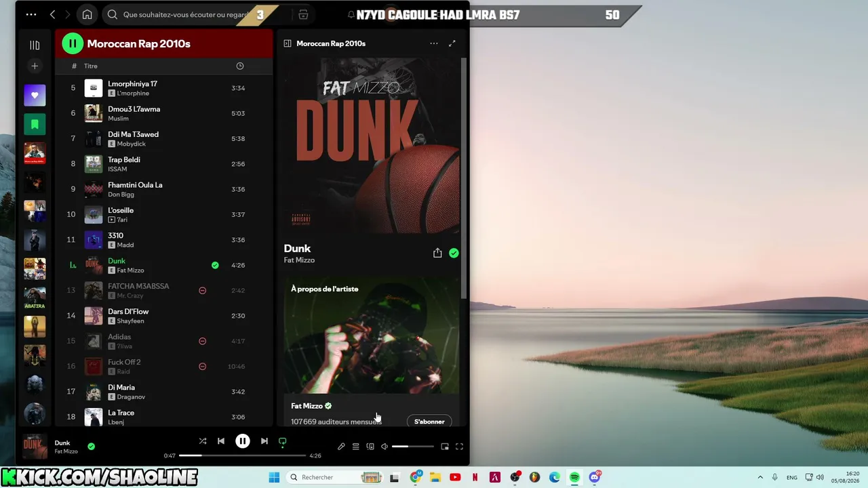Collapse the Now Playing side panel
The image size is (868, 488).
288,43
